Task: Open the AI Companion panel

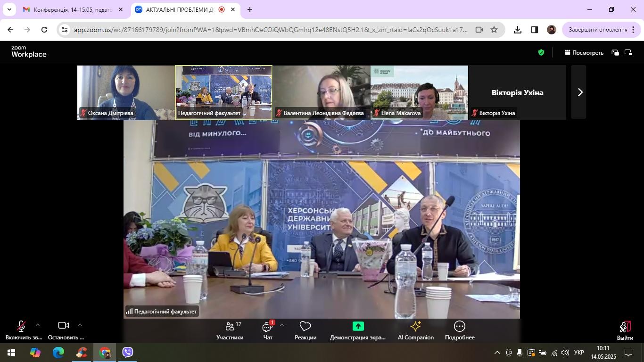Action: point(415,330)
